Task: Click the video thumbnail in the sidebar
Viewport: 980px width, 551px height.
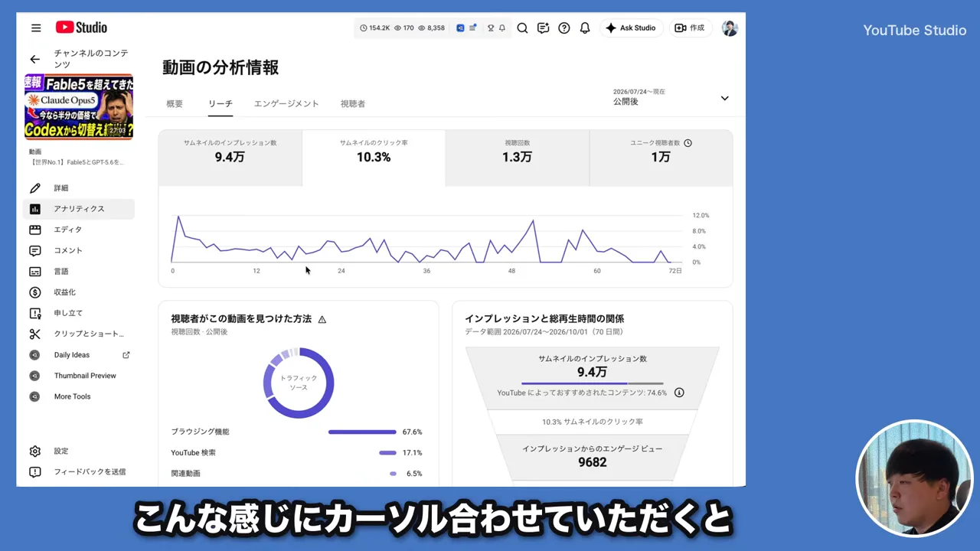Action: click(x=78, y=107)
